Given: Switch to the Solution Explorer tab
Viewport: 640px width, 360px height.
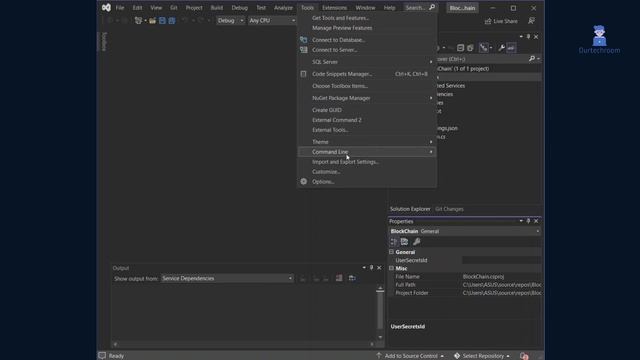Looking at the screenshot, I should coord(410,209).
